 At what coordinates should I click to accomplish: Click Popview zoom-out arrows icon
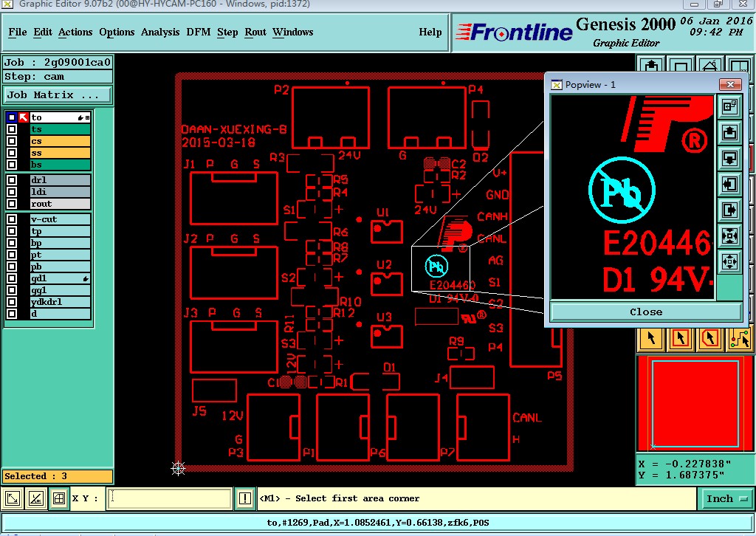click(x=729, y=262)
